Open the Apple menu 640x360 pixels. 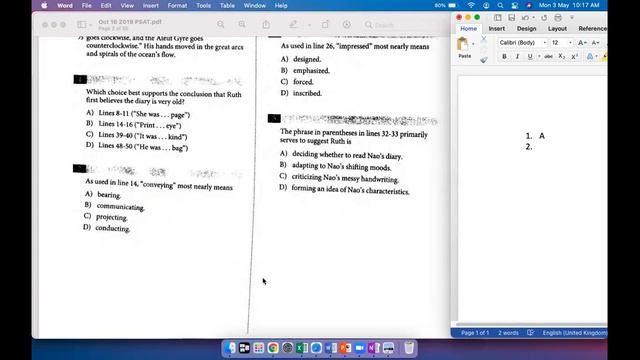click(x=44, y=6)
